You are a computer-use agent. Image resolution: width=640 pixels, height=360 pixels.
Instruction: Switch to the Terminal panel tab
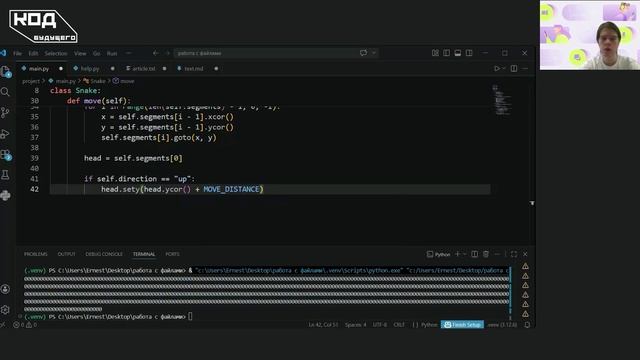coord(144,254)
